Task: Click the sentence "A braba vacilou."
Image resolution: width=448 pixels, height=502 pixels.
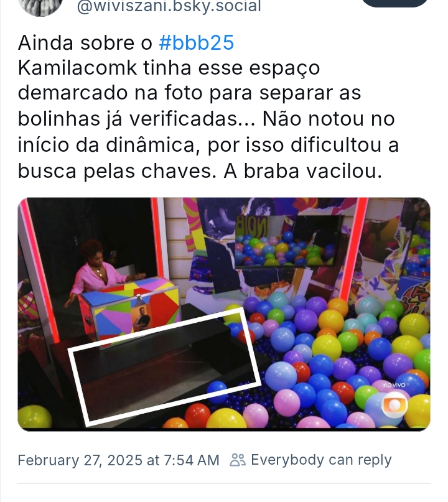Action: coord(303,171)
